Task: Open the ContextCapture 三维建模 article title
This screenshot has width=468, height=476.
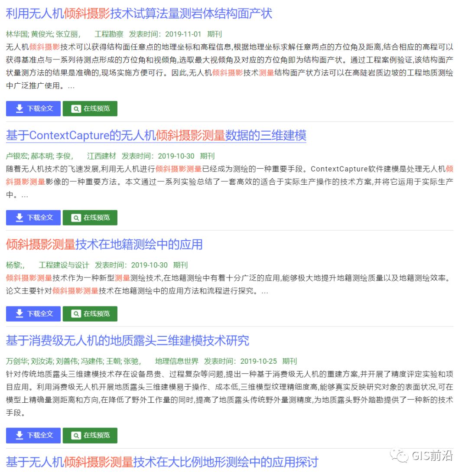Action: 156,135
